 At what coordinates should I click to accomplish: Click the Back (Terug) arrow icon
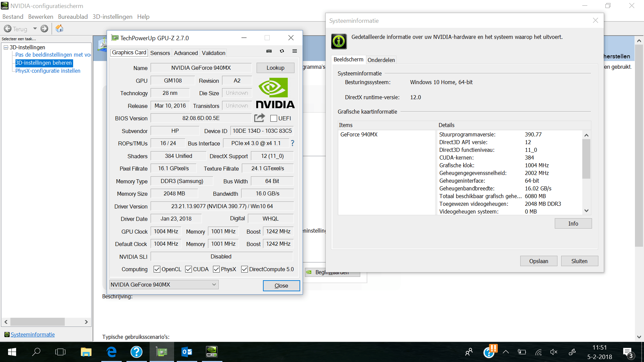click(8, 29)
